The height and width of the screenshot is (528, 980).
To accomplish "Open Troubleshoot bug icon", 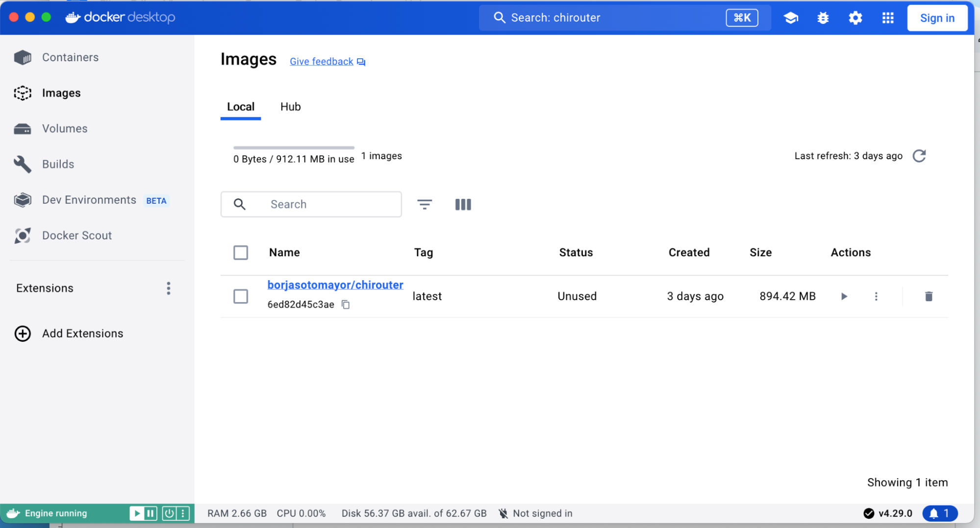I will [823, 18].
